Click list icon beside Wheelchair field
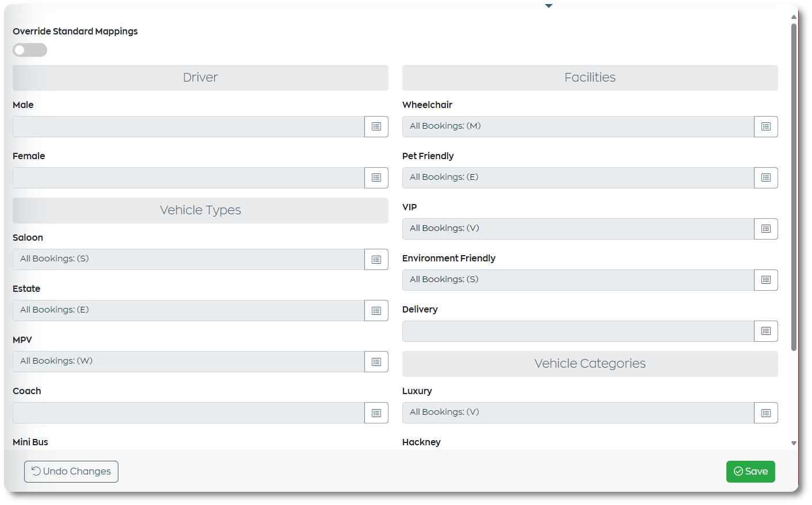Image resolution: width=812 pixels, height=505 pixels. click(x=766, y=126)
